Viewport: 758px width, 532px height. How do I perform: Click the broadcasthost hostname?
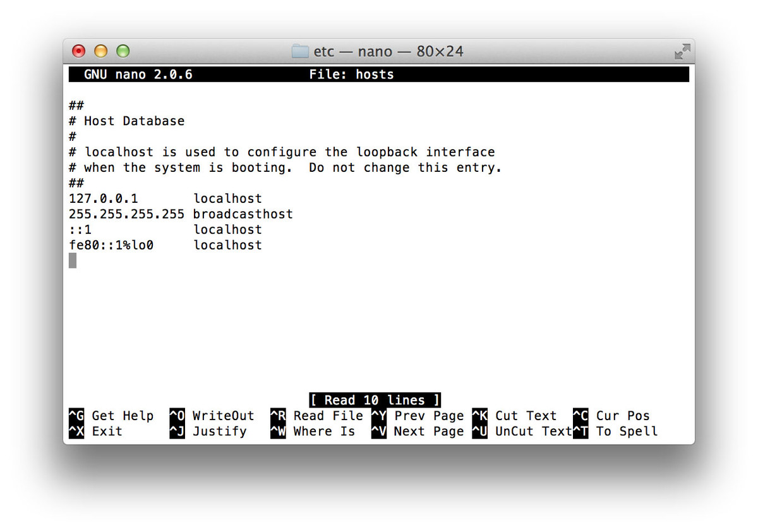243,214
